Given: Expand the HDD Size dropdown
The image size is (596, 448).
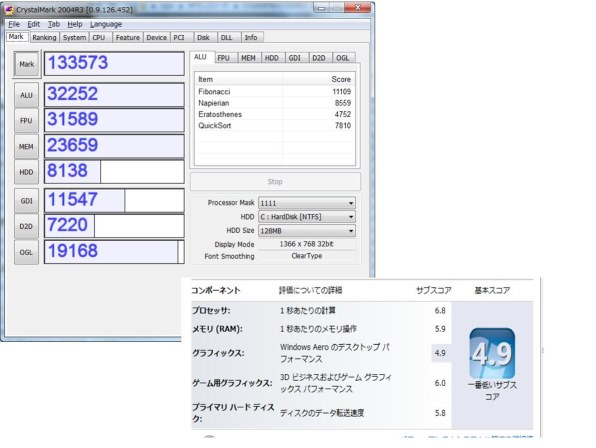Looking at the screenshot, I should click(351, 231).
